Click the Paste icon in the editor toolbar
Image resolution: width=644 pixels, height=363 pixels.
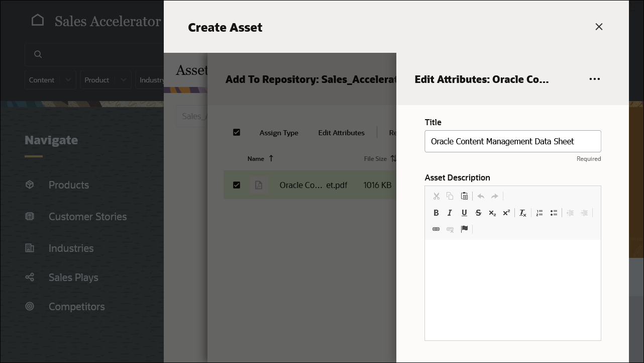tap(464, 196)
